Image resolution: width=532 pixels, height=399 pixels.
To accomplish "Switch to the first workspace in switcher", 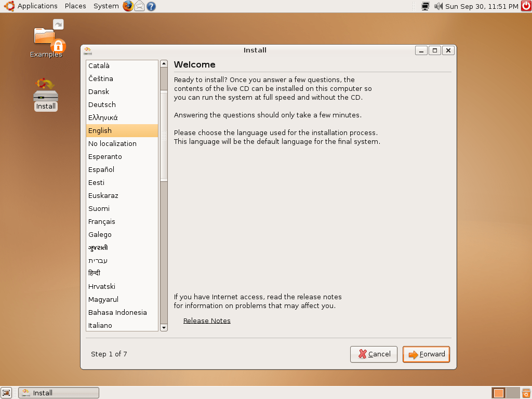I will click(498, 393).
